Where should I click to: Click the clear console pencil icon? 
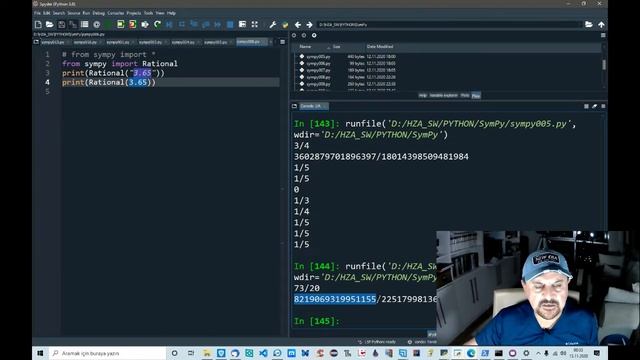click(x=595, y=106)
